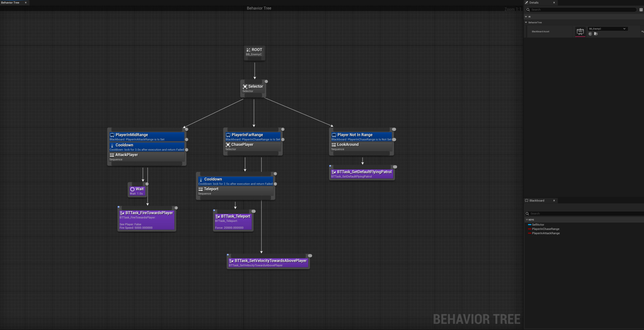Image resolution: width=644 pixels, height=330 pixels.
Task: Close the Blackboard panel tab
Action: click(x=554, y=201)
